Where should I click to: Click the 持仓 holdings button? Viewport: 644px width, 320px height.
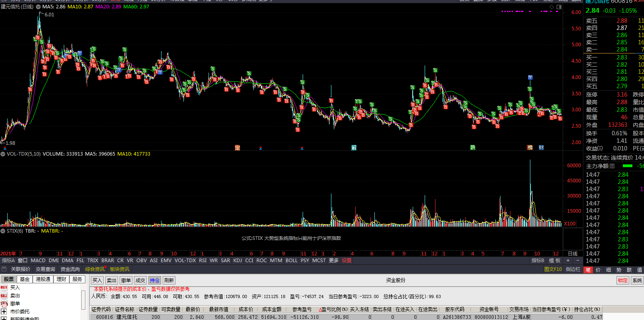(x=154, y=280)
